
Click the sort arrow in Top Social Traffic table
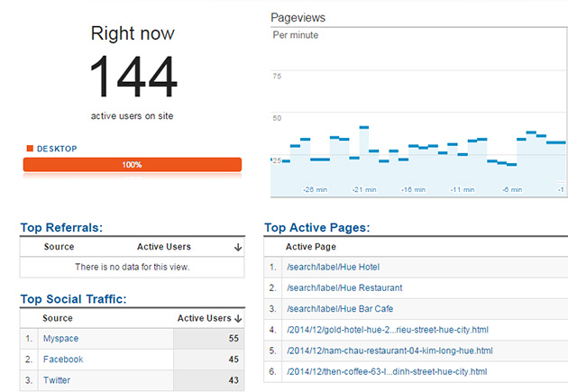[238, 318]
